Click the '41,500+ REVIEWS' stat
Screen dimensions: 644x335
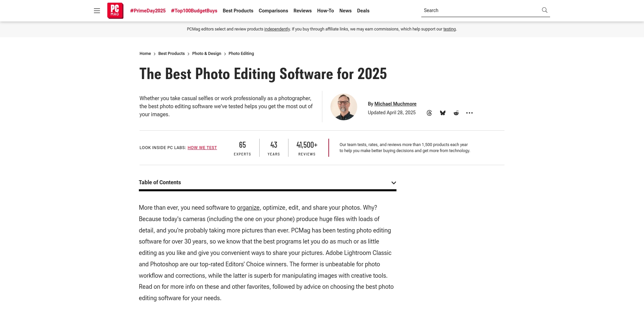click(307, 148)
